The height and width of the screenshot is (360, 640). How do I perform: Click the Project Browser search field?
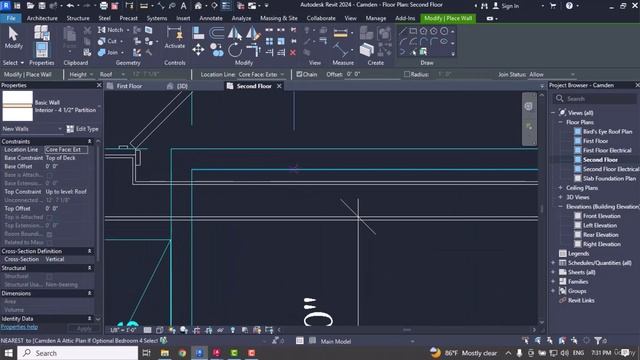coord(595,99)
